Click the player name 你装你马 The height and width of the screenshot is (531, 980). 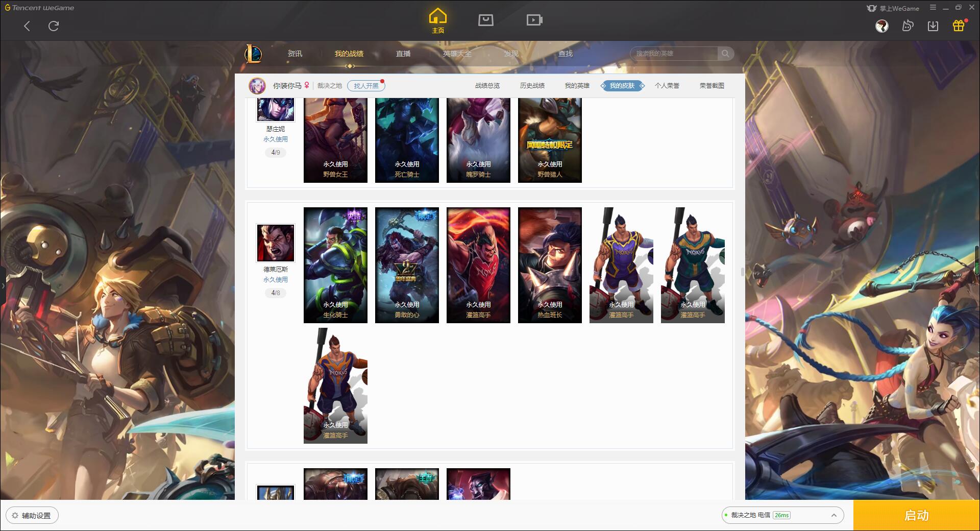287,86
